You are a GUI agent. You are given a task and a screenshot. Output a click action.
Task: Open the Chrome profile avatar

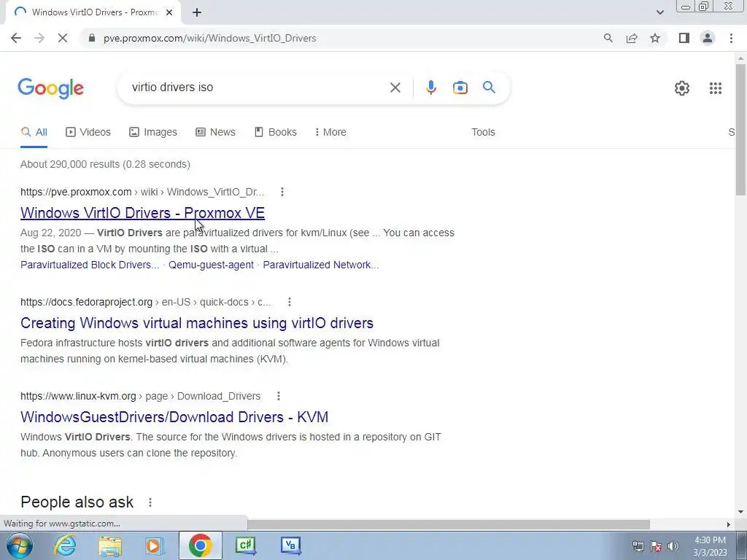(x=708, y=38)
